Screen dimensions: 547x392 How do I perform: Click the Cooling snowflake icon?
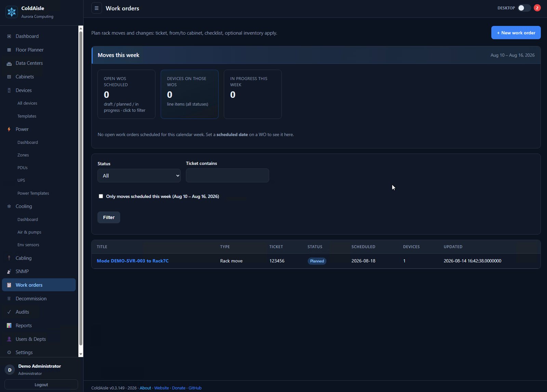coord(9,206)
